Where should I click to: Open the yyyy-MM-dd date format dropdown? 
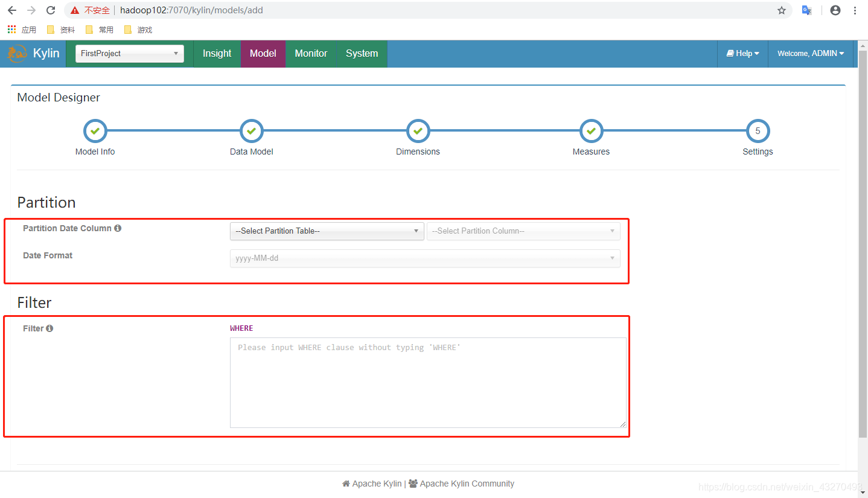(425, 258)
